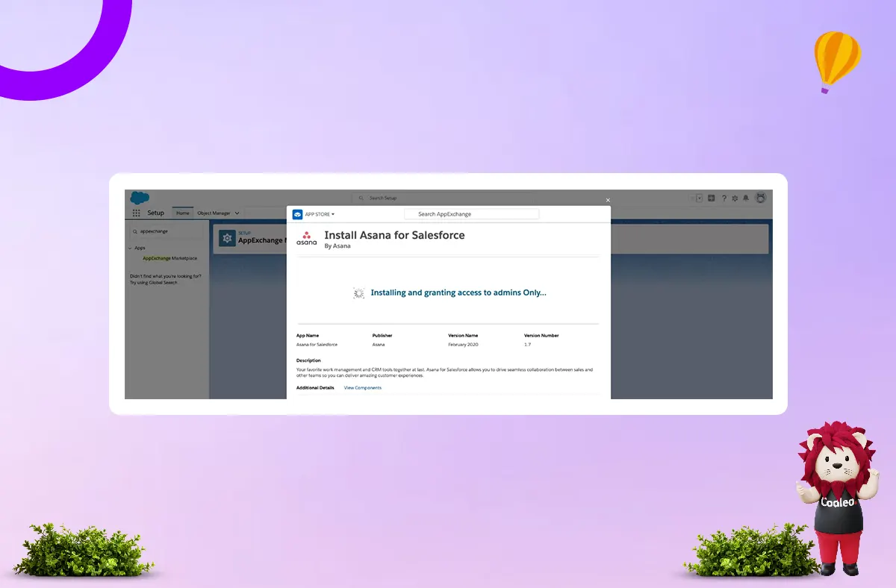Switch to the Object Manager tab
Screen dimensions: 896x588
coord(214,213)
